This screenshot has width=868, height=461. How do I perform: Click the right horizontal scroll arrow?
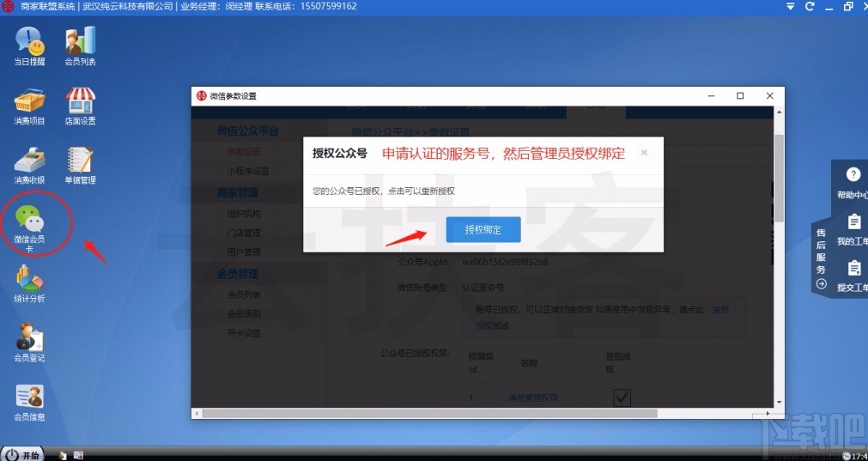[x=768, y=414]
